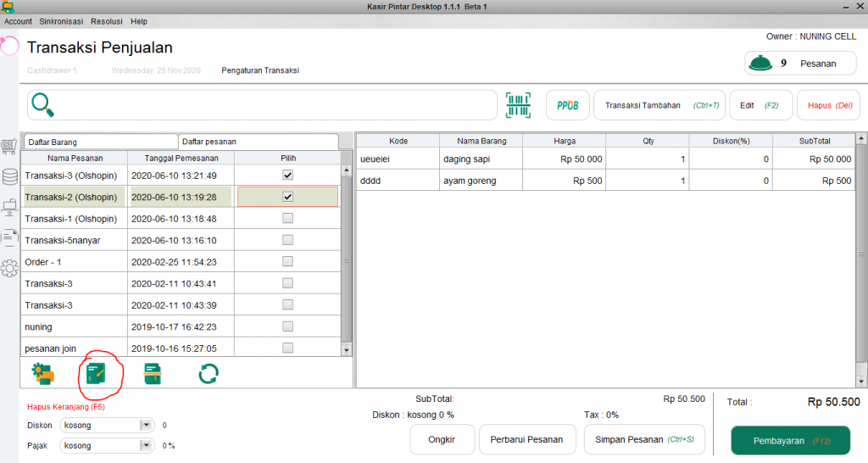
Task: Click cart table scrollbar down arrow
Action: pos(861,382)
